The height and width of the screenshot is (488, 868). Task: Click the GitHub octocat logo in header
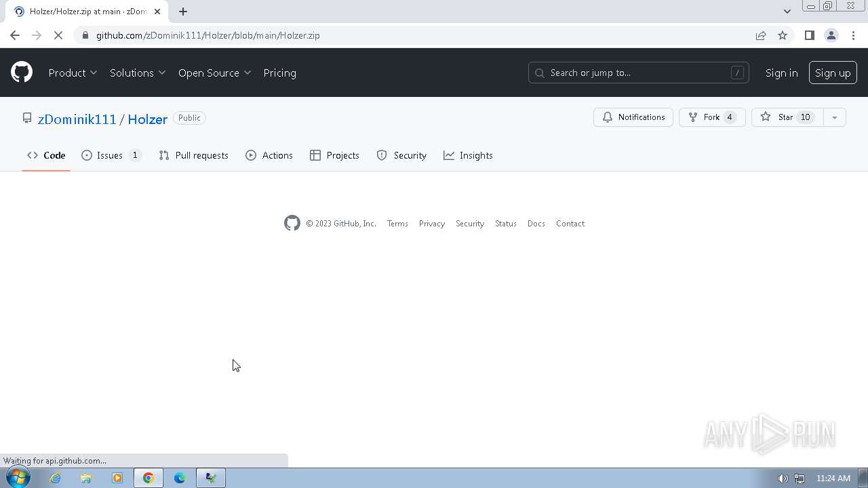click(22, 73)
